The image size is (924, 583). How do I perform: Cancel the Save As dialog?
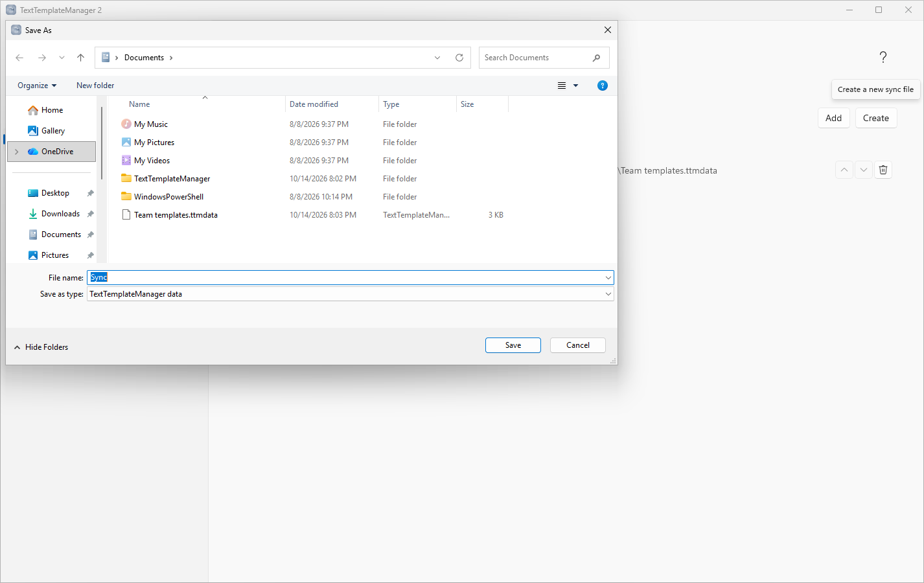[x=578, y=345]
